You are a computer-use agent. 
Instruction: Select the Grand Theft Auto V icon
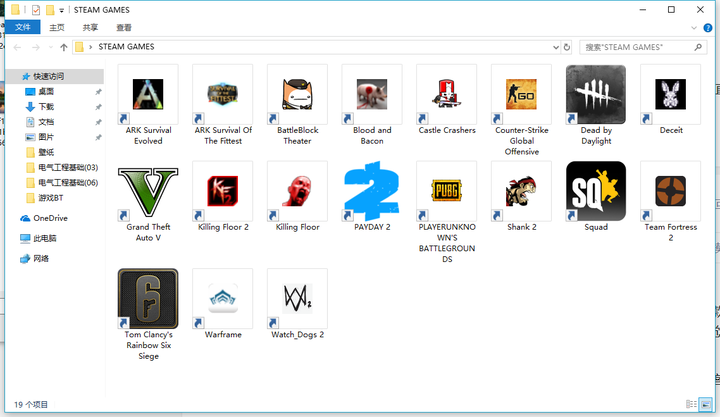[x=148, y=191]
